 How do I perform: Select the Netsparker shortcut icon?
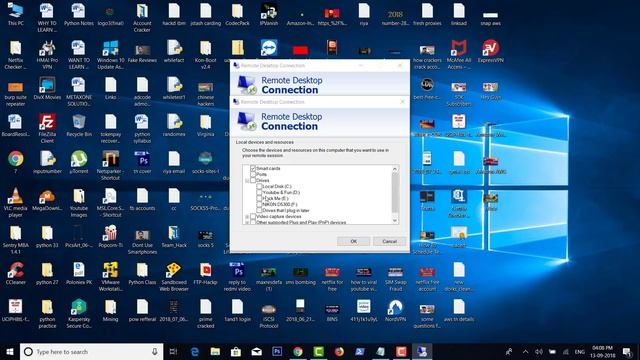(x=110, y=165)
